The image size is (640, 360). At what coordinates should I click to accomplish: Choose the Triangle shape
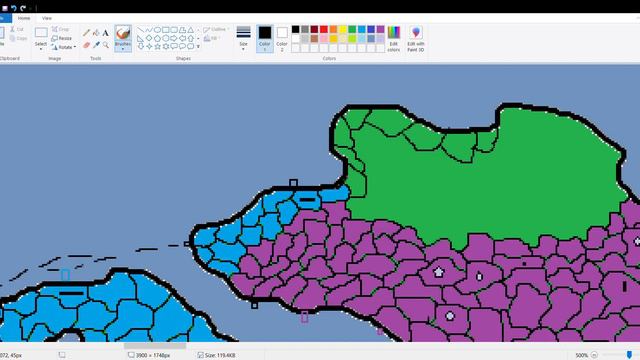click(x=191, y=30)
